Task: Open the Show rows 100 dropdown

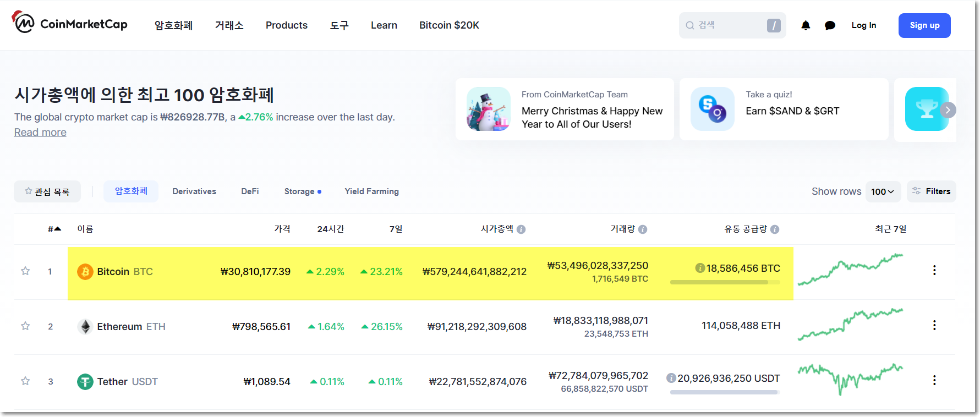Action: (x=883, y=191)
